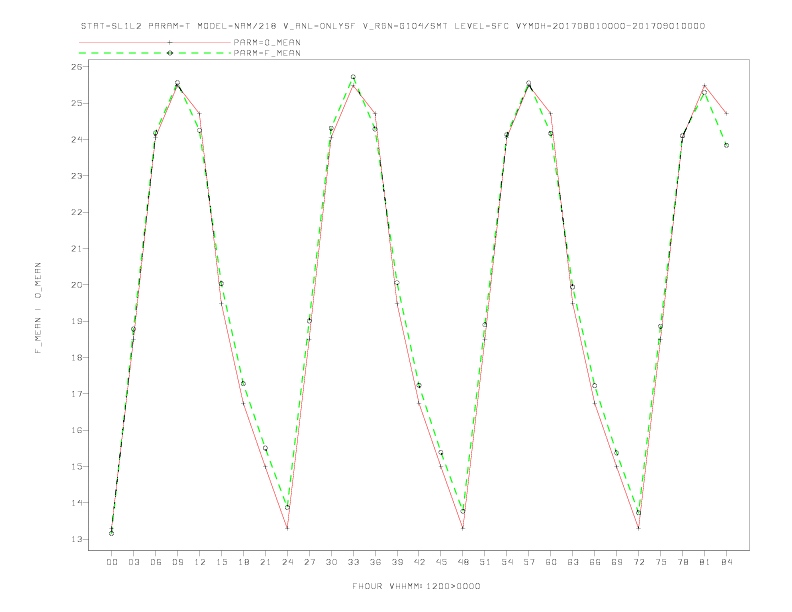Click the F_MEAN circle marker at hour 84
This screenshot has width=792, height=612.
pos(726,145)
